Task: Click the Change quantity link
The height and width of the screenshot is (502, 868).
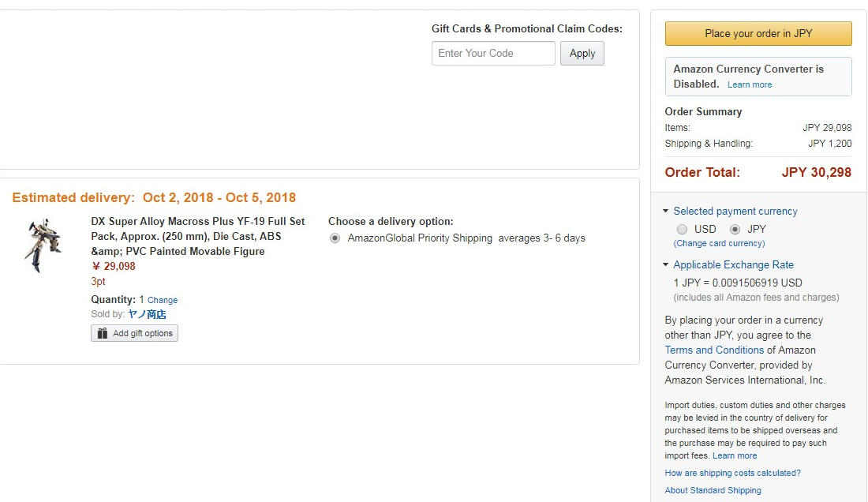Action: click(x=163, y=300)
